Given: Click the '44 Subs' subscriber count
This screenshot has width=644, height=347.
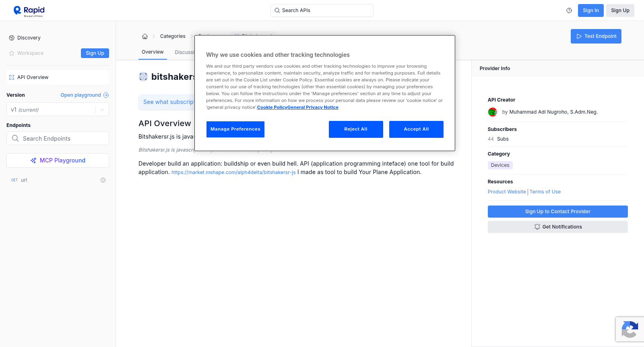Looking at the screenshot, I should 498,139.
